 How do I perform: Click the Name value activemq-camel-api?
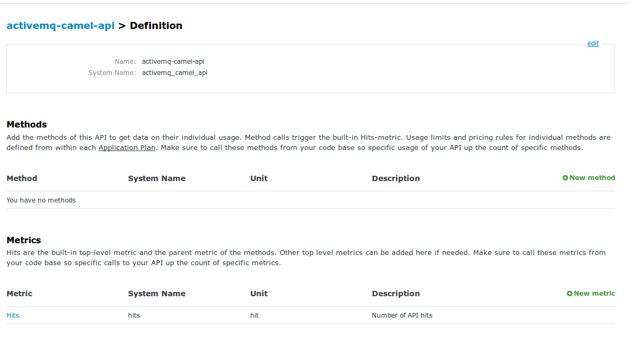[173, 61]
